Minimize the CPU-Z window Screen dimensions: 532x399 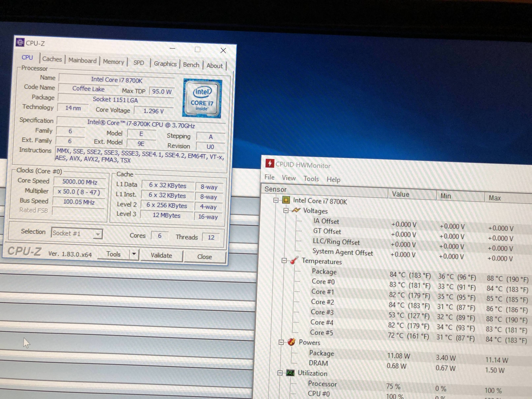[172, 48]
